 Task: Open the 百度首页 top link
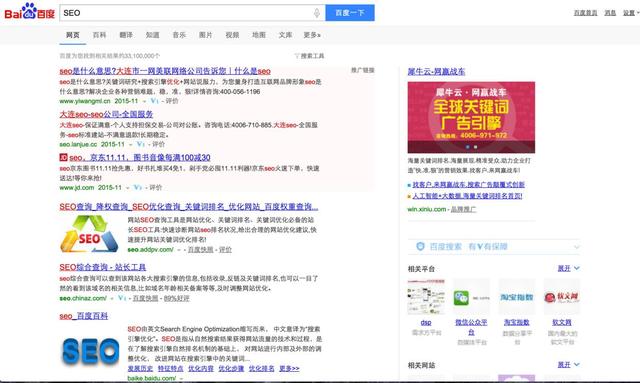tap(585, 13)
